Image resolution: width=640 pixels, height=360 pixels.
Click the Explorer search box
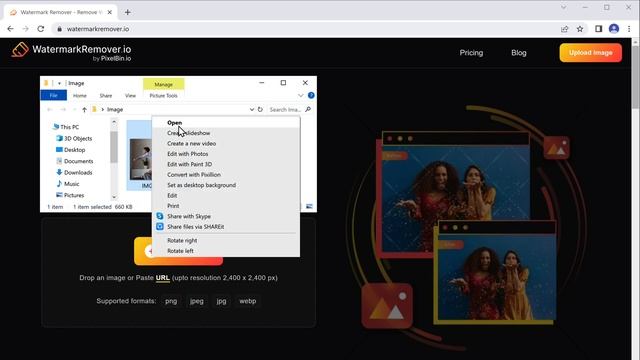click(290, 109)
